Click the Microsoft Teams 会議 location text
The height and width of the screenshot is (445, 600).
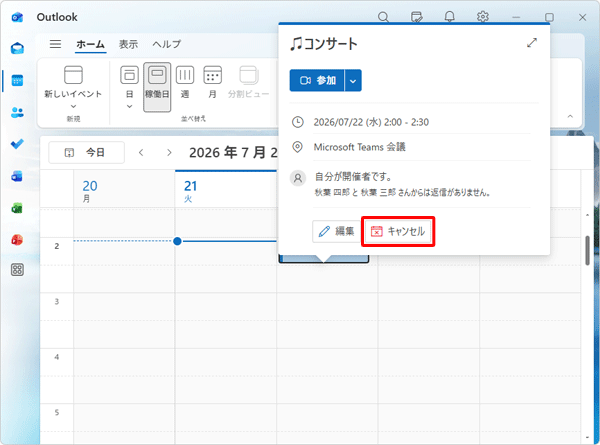359,147
